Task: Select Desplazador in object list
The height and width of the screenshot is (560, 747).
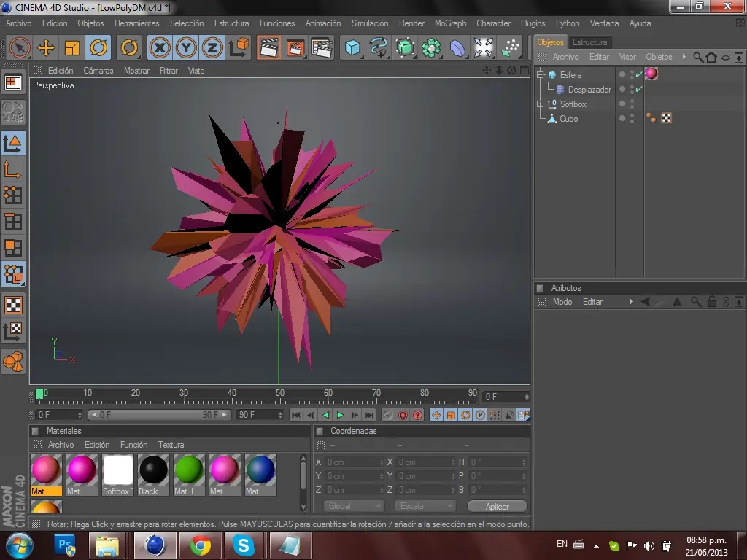Action: pyautogui.click(x=589, y=90)
